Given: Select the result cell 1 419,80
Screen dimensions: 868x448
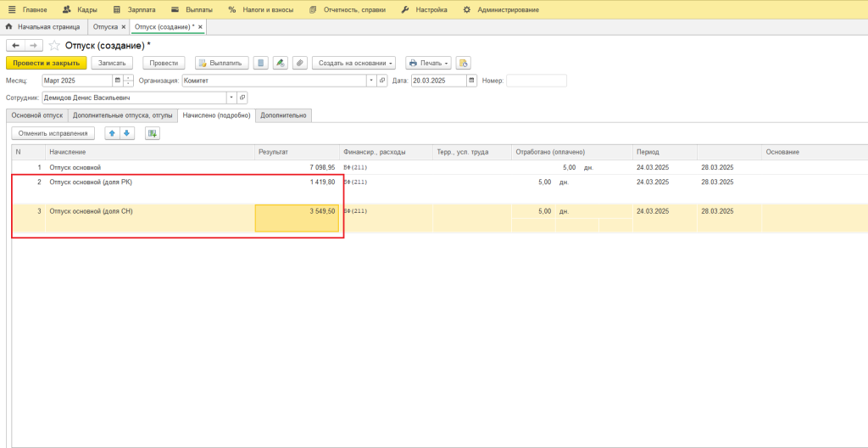Looking at the screenshot, I should tap(298, 188).
